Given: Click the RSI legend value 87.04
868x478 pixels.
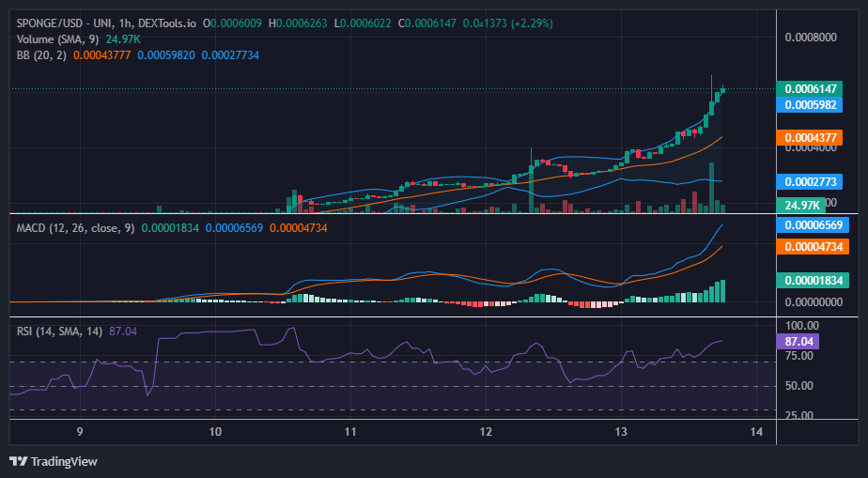Looking at the screenshot, I should click(123, 332).
